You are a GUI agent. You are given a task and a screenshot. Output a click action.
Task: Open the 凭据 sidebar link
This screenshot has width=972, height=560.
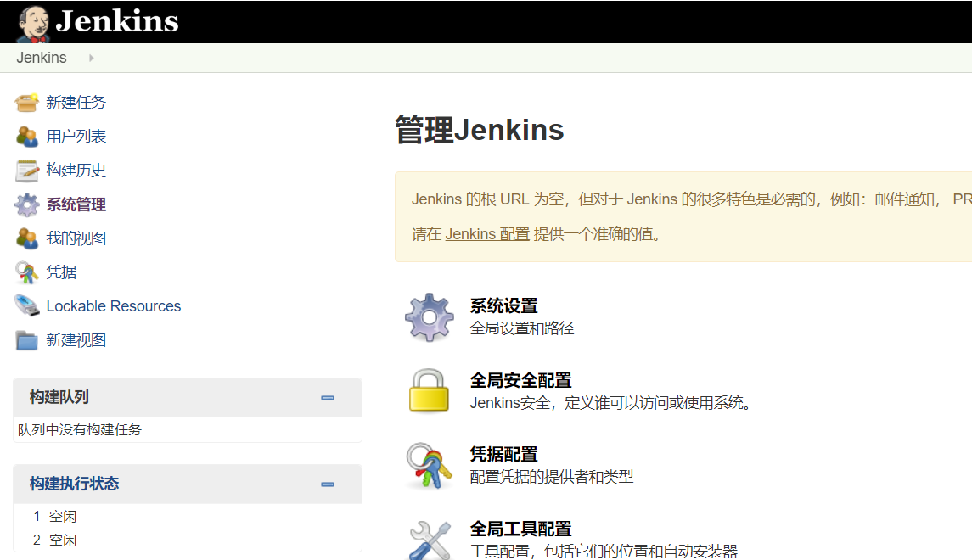(x=61, y=272)
